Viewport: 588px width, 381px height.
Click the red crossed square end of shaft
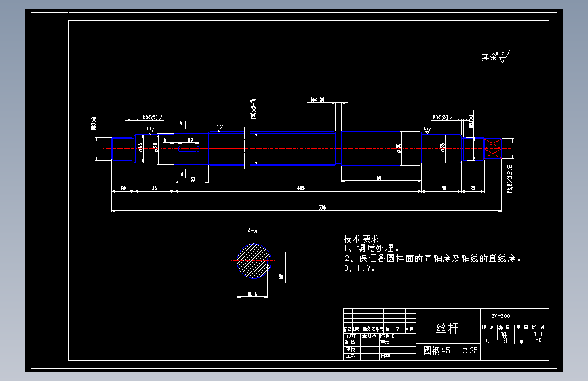pyautogui.click(x=493, y=148)
